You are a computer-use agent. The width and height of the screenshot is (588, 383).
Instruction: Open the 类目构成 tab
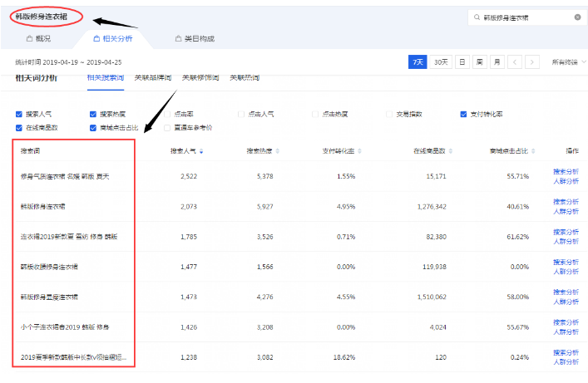click(x=195, y=38)
